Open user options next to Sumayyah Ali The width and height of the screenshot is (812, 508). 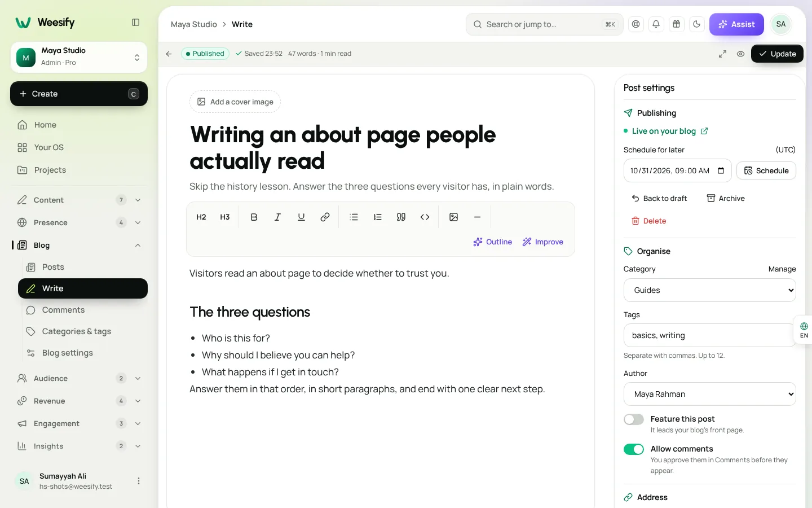[x=139, y=481]
